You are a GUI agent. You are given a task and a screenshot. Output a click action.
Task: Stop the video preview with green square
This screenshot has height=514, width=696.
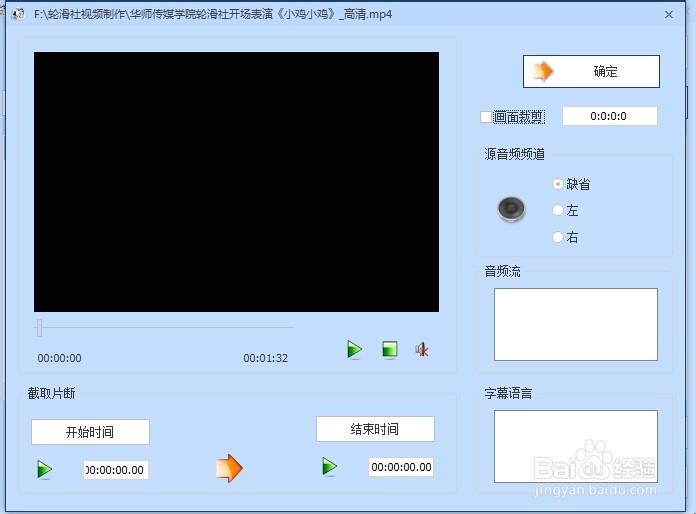(390, 349)
